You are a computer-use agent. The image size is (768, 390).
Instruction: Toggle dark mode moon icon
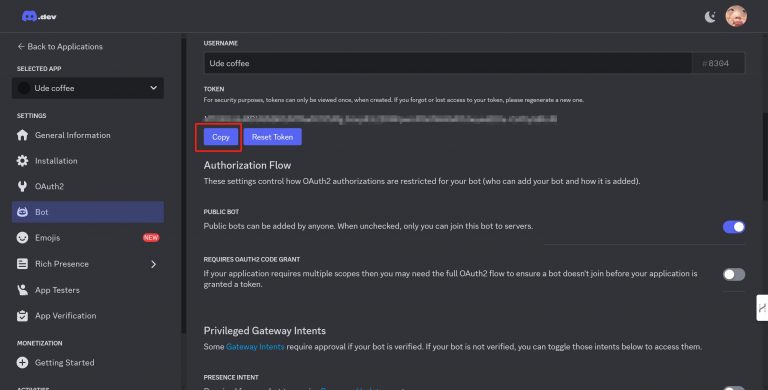[x=710, y=17]
